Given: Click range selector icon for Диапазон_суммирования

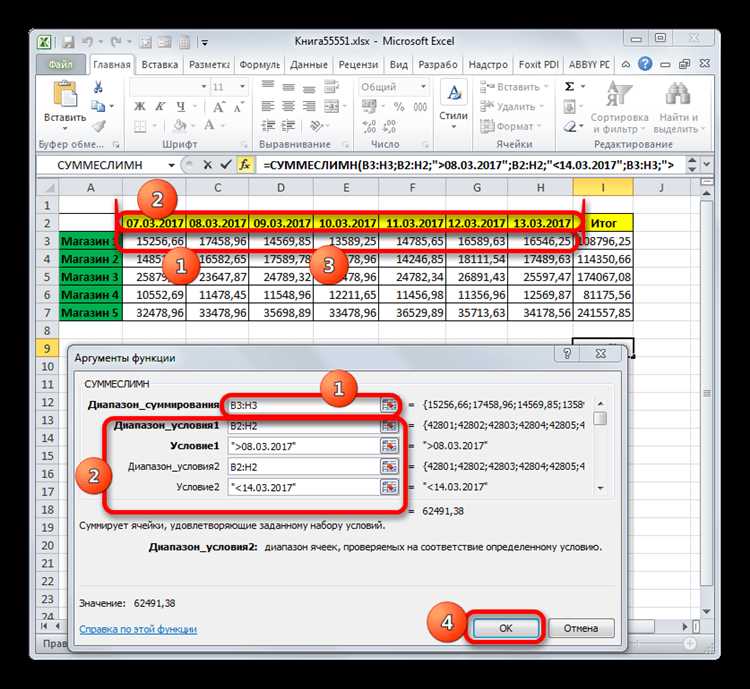Looking at the screenshot, I should [389, 405].
